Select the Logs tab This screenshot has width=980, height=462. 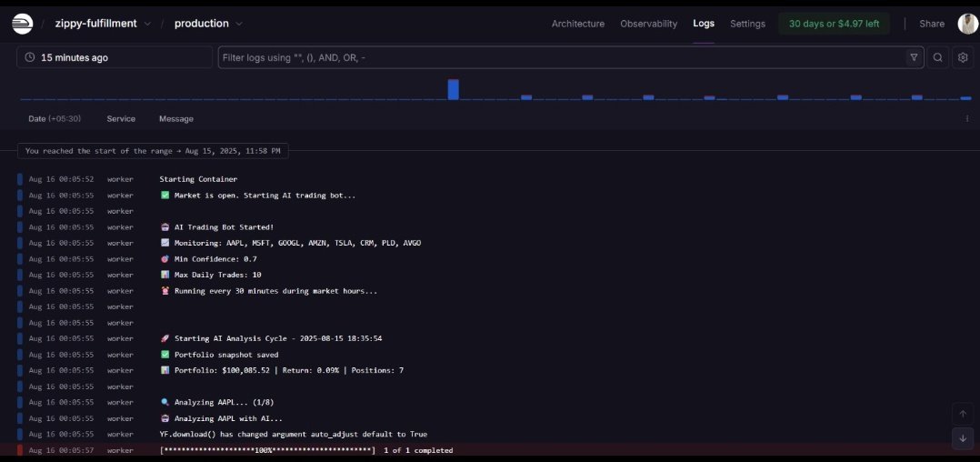pyautogui.click(x=703, y=24)
